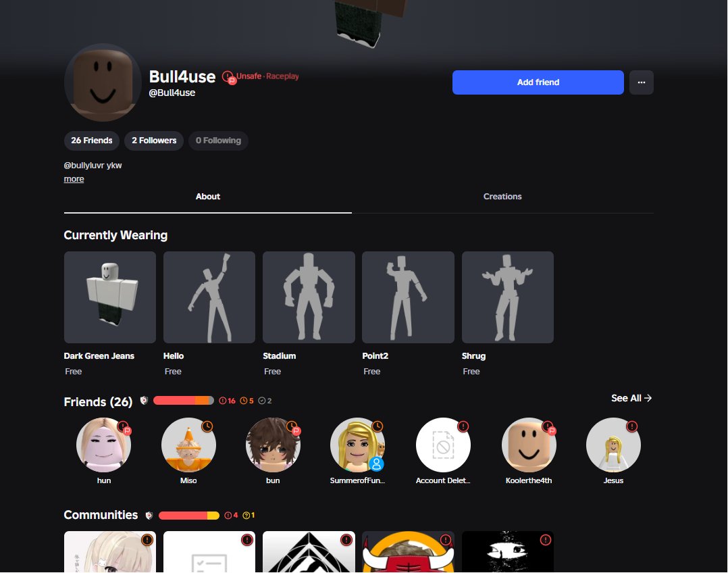Screen dimensions: 728x573
Task: Click warning badge on anime girl community
Action: (x=147, y=540)
